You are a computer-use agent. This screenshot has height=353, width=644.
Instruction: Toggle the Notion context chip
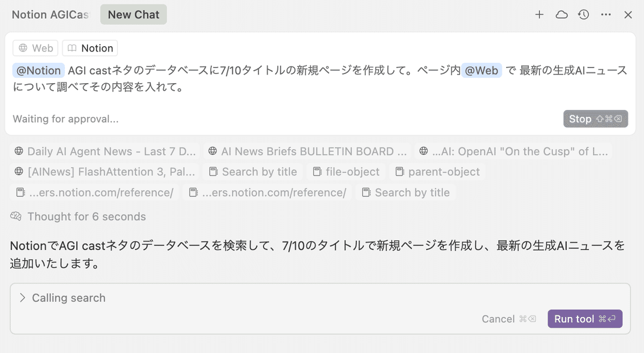point(90,48)
